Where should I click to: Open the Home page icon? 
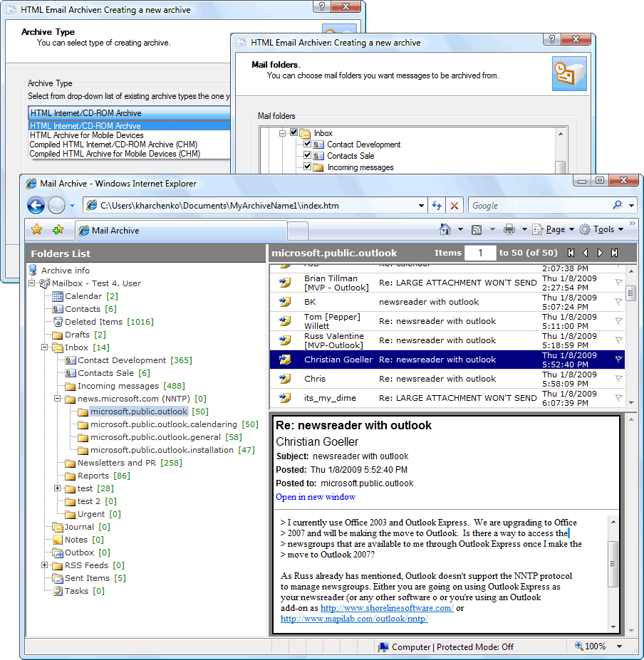(x=445, y=229)
